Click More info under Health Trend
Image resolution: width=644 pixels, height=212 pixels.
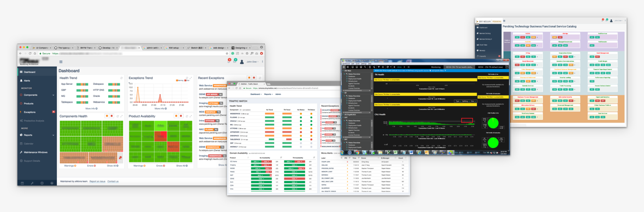(92, 109)
